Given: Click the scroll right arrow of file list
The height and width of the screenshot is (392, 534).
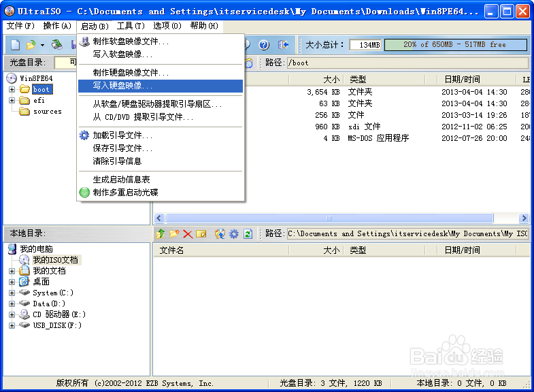Looking at the screenshot, I should coord(524,218).
